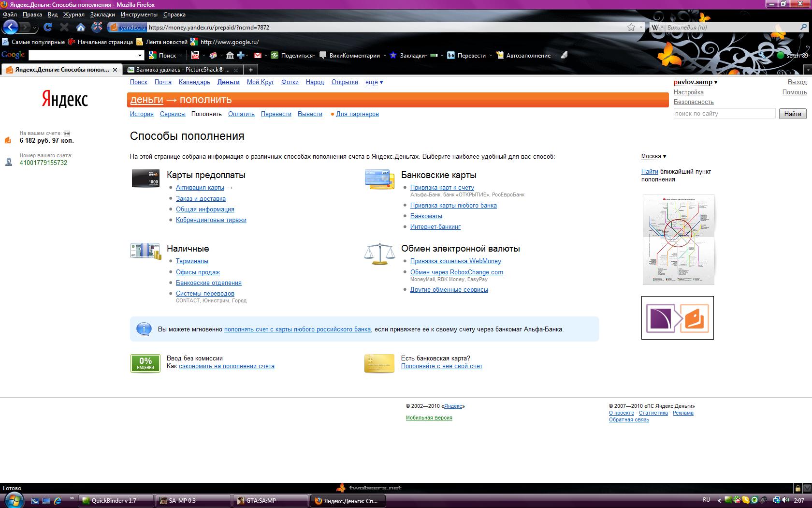Open Лента новостей bookmark
This screenshot has height=508, width=812.
(x=162, y=42)
